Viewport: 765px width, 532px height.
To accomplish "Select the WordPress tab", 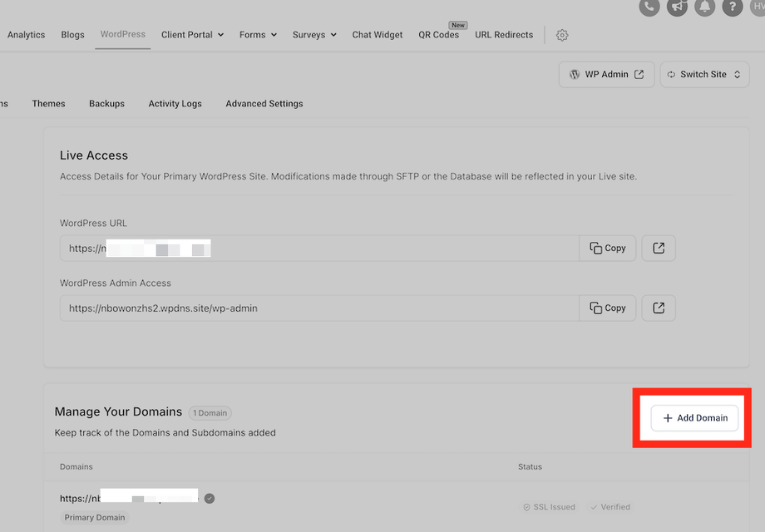I will (x=123, y=34).
